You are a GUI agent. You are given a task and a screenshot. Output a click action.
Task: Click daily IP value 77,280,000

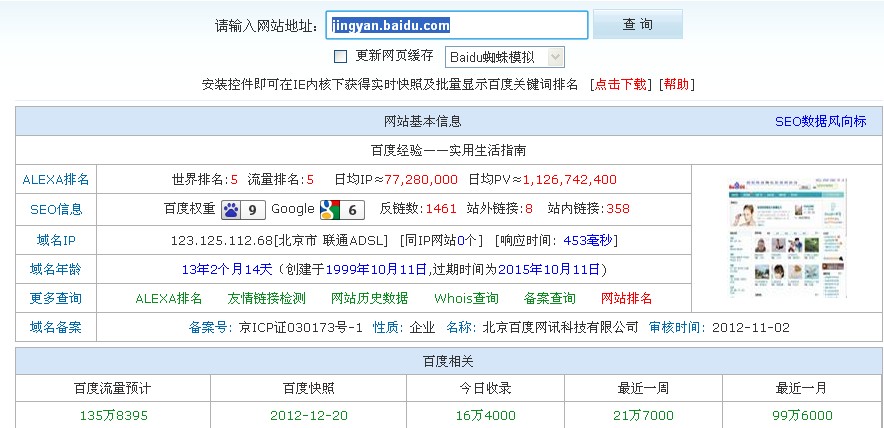coord(421,180)
